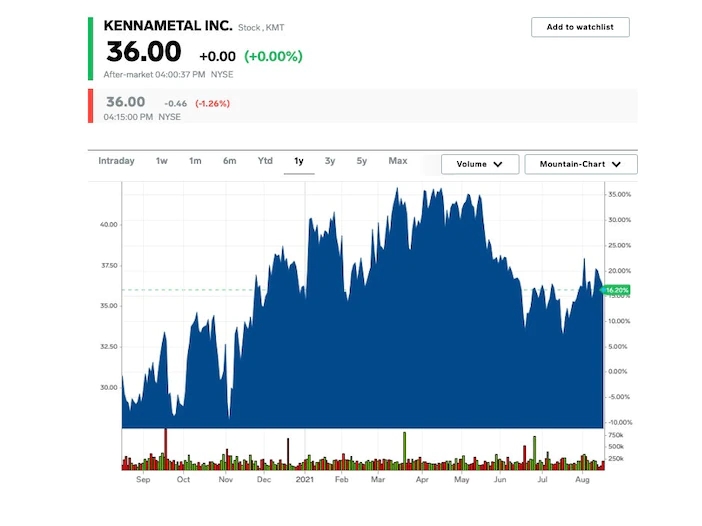
Task: Click the green 16.20% price marker
Action: 616,290
